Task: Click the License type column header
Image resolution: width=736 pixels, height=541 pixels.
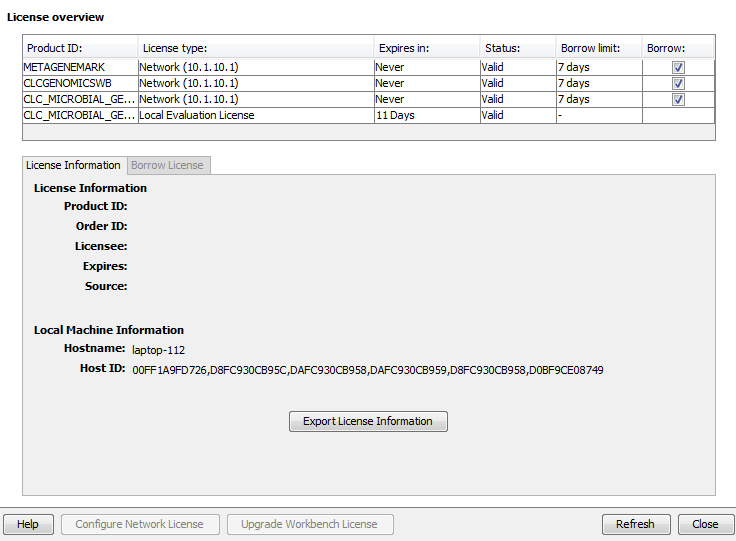Action: [x=255, y=48]
